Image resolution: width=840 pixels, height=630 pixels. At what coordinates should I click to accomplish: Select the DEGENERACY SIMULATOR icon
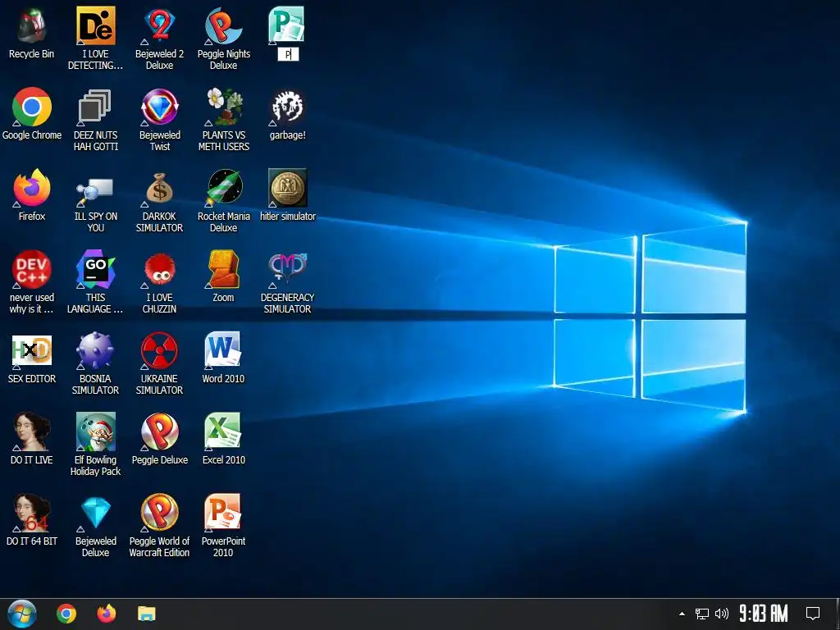pos(287,269)
